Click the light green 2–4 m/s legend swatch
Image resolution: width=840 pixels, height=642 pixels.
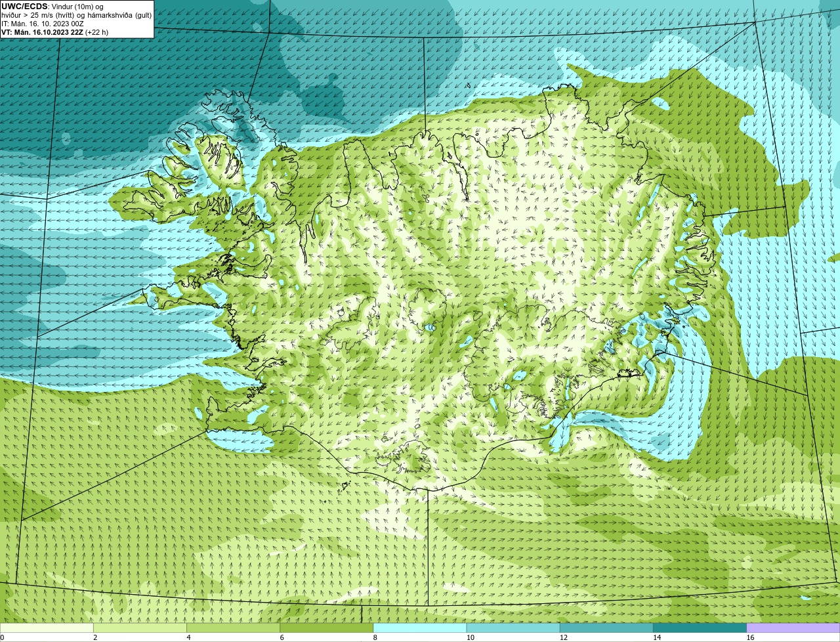pos(140,628)
